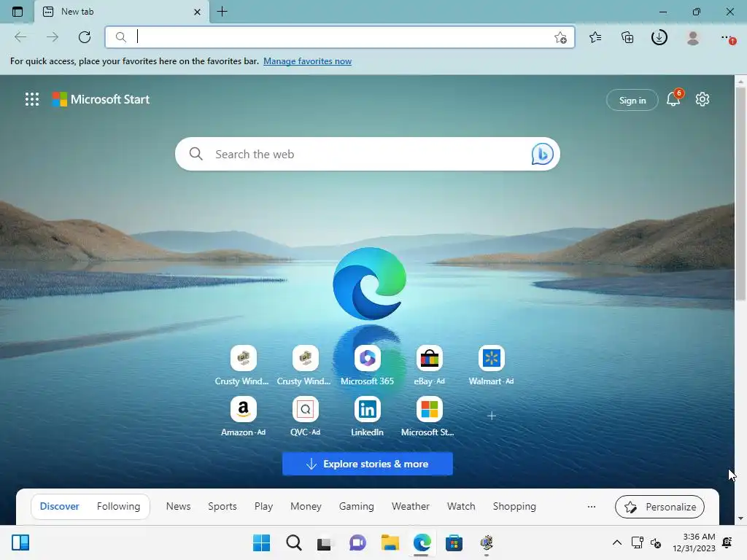Click the scrollbar down arrow
Screen dimensions: 747x560
(740, 518)
